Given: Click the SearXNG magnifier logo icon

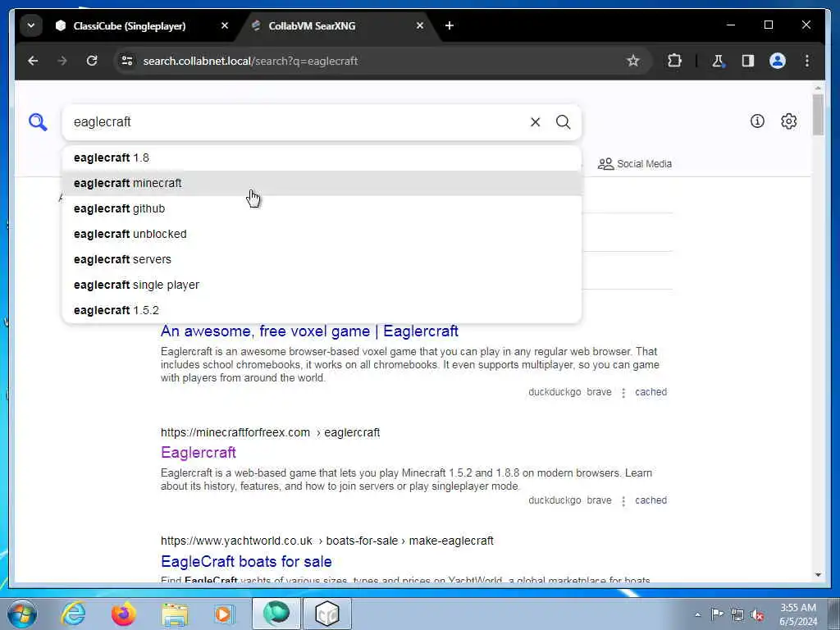Looking at the screenshot, I should tap(38, 122).
